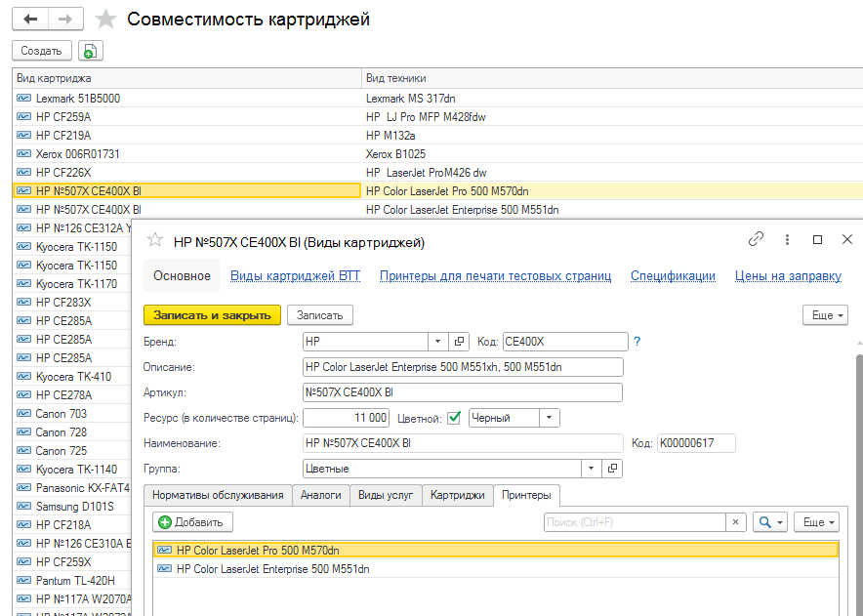Click the icon of printer HP Color LaserJet Pro 500 M570dn in Принтеры tab
The height and width of the screenshot is (616, 863).
coord(164,550)
